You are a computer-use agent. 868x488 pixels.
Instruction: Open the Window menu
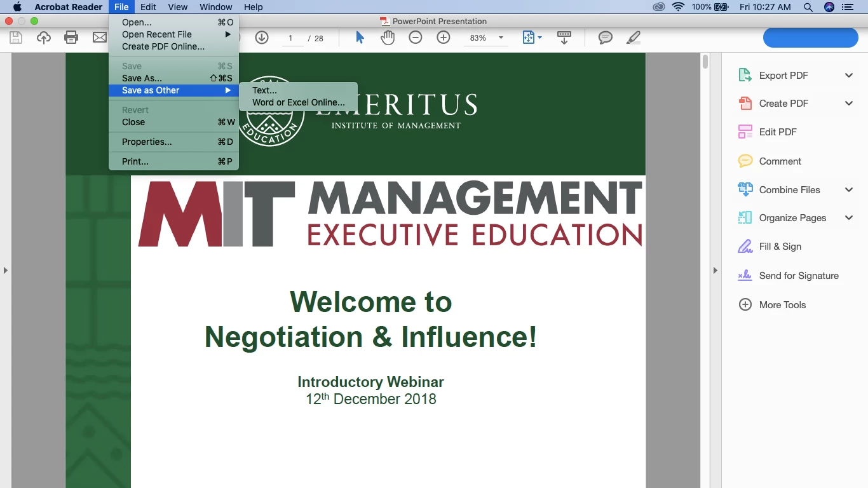pyautogui.click(x=216, y=7)
